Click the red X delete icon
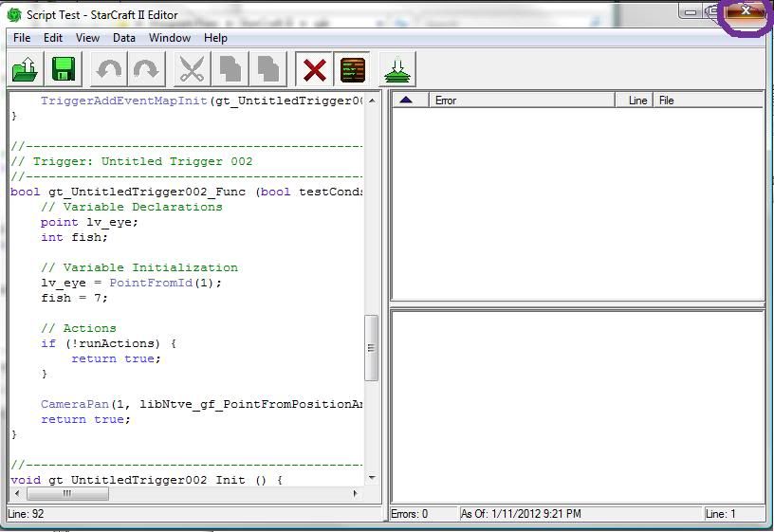 [x=314, y=70]
